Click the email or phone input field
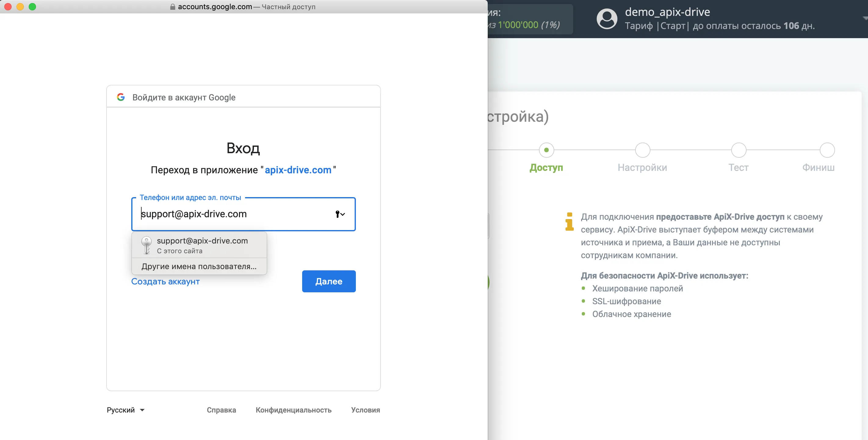The image size is (868, 440). tap(243, 214)
